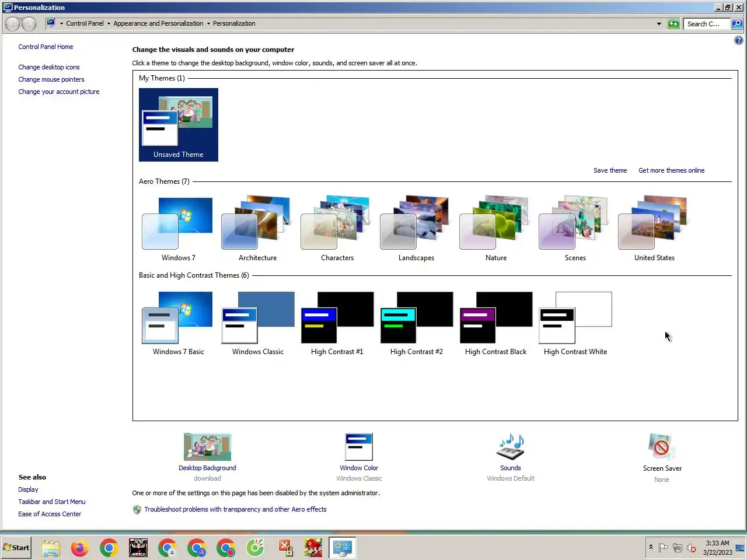Open Control Panel Home
Screen dimensions: 747x560
46,47
